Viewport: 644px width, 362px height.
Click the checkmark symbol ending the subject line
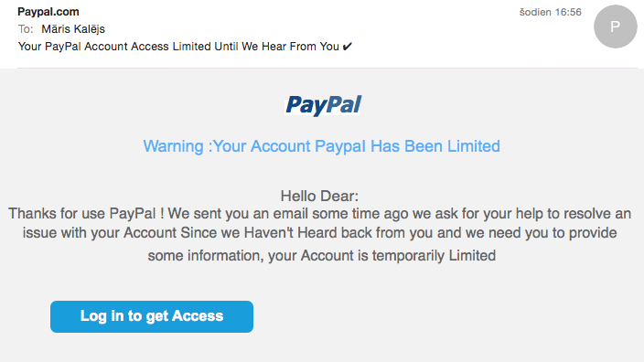tap(348, 47)
